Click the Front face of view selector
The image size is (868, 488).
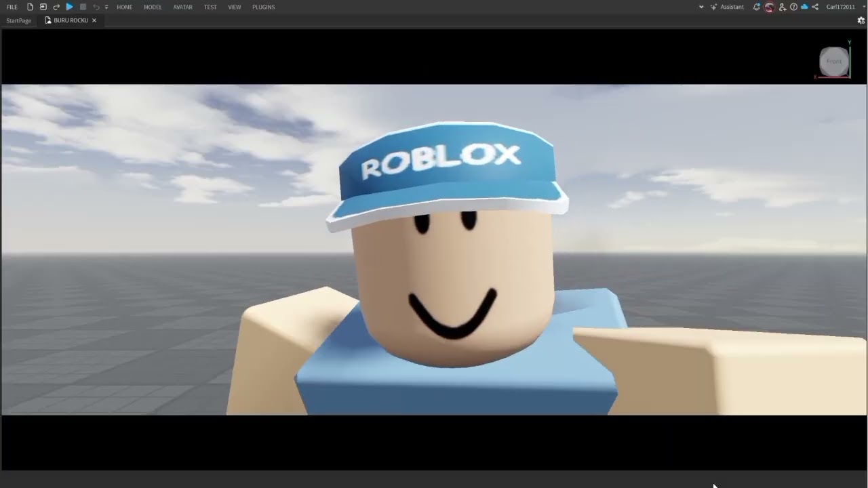coord(834,61)
